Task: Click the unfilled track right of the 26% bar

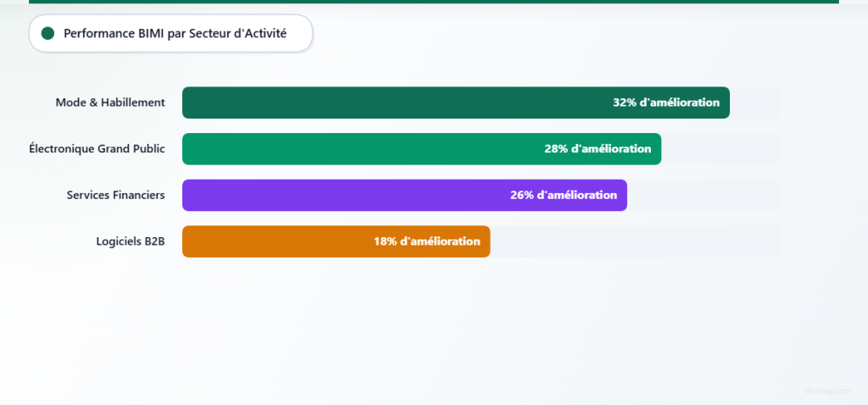Action: pos(704,195)
